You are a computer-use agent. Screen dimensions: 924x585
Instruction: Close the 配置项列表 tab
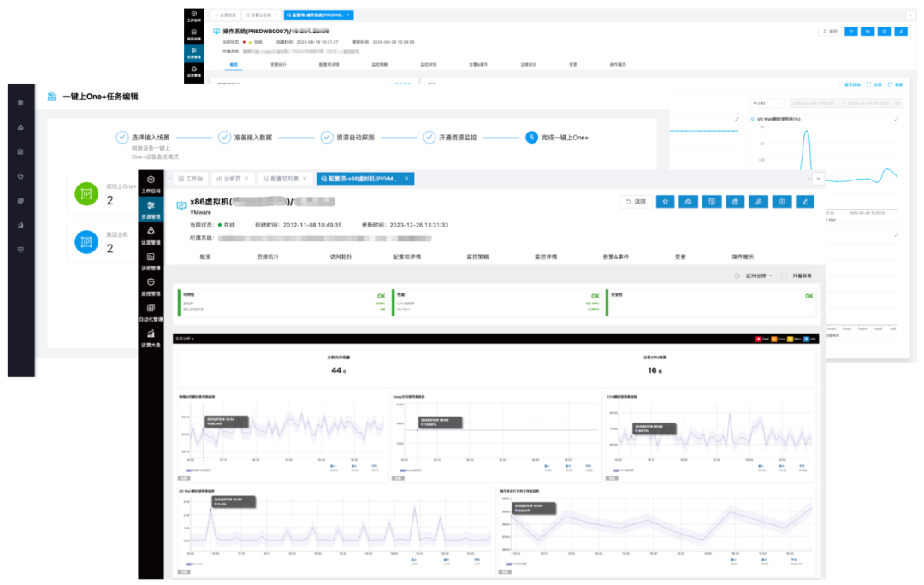[304, 179]
